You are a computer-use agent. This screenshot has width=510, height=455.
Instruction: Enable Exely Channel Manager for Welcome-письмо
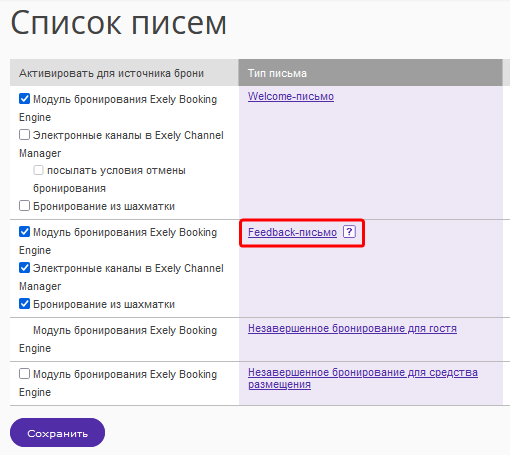tap(24, 135)
